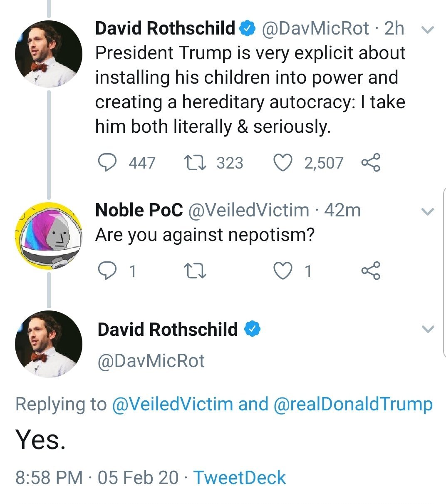Retweet the President Trump tweet
Image resolution: width=446 pixels, height=504 pixels.
pos(195,163)
